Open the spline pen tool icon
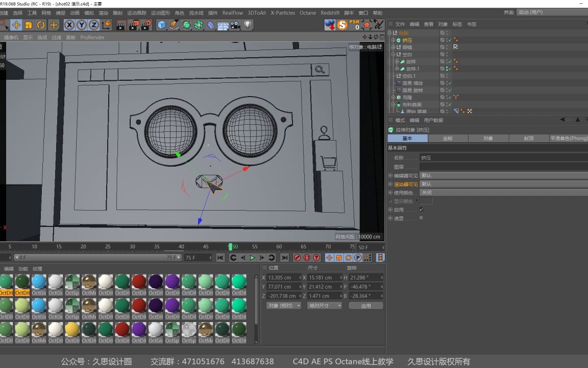Screen dimensions: 588x368 tap(174, 25)
